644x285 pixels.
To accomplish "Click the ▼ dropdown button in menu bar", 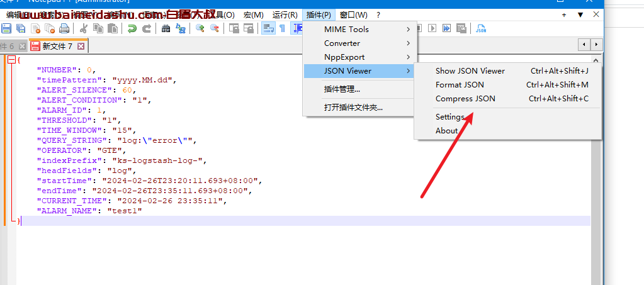I will tap(580, 14).
